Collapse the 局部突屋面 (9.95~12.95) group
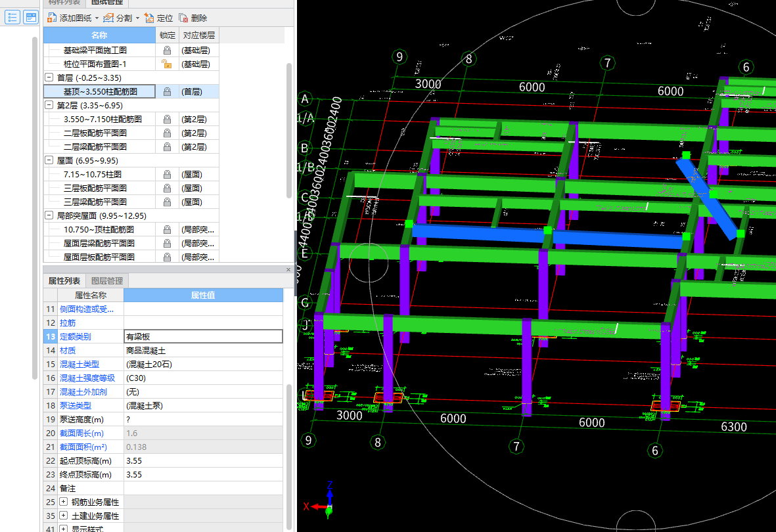Viewport: 776px width, 532px height. click(x=49, y=216)
